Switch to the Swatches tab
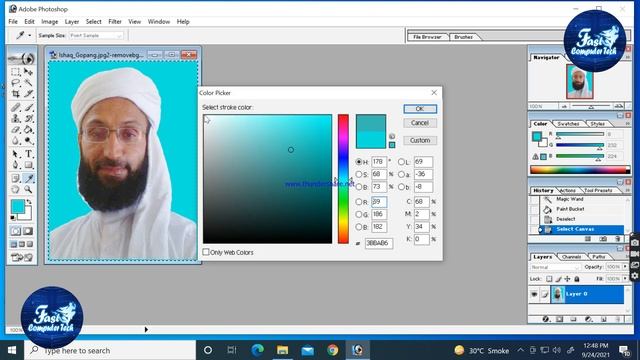Viewport: 640px width, 360px height. click(x=568, y=124)
